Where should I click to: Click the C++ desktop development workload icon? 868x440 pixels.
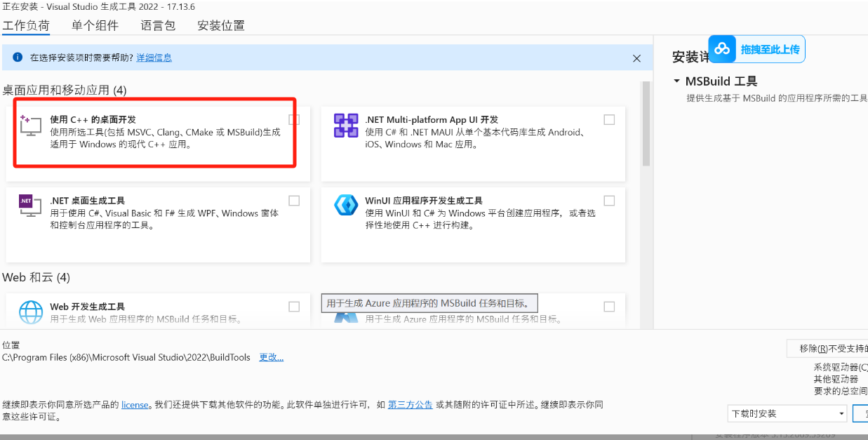click(30, 125)
